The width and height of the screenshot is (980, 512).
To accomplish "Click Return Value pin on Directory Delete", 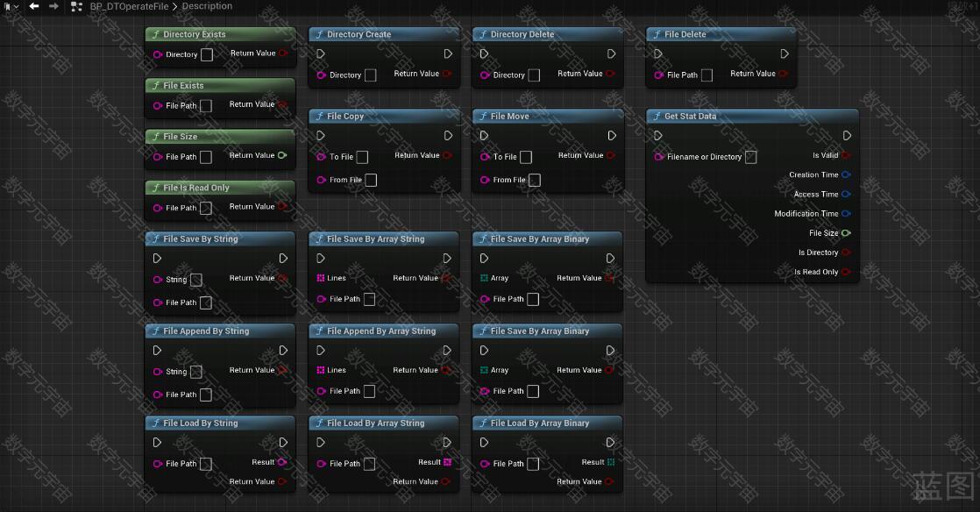I will [x=611, y=74].
